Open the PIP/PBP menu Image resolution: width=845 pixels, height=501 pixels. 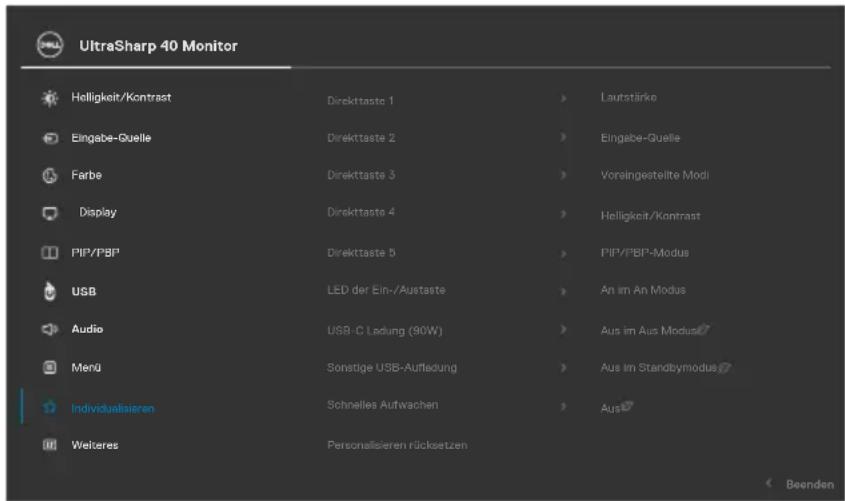pos(95,253)
